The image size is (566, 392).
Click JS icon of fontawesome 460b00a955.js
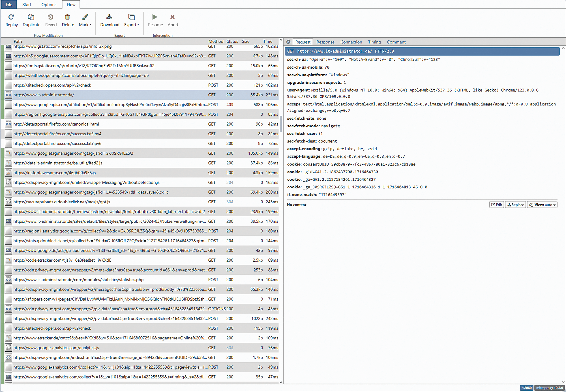[8, 173]
